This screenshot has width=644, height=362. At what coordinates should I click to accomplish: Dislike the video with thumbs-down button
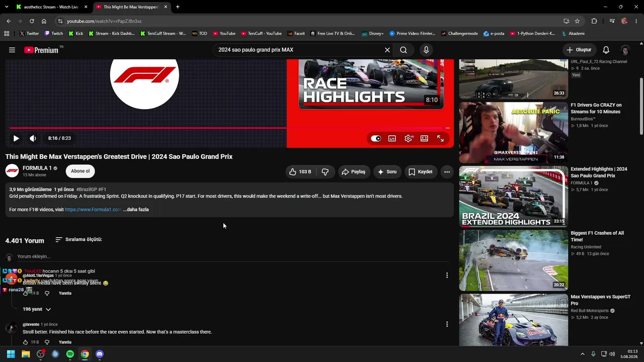(x=325, y=172)
